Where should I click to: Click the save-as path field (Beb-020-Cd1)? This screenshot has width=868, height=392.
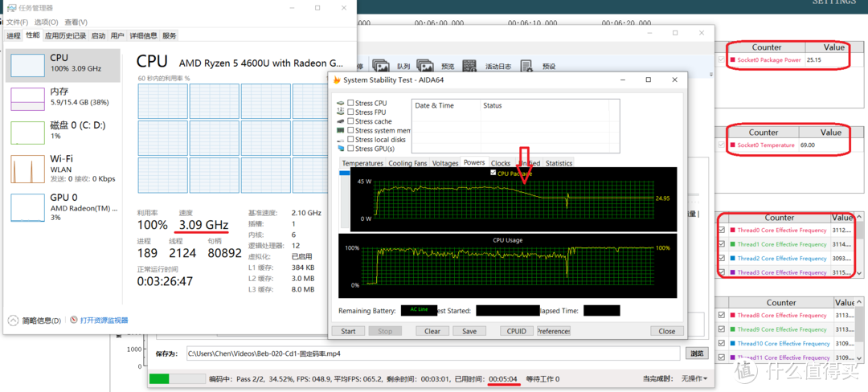[432, 353]
